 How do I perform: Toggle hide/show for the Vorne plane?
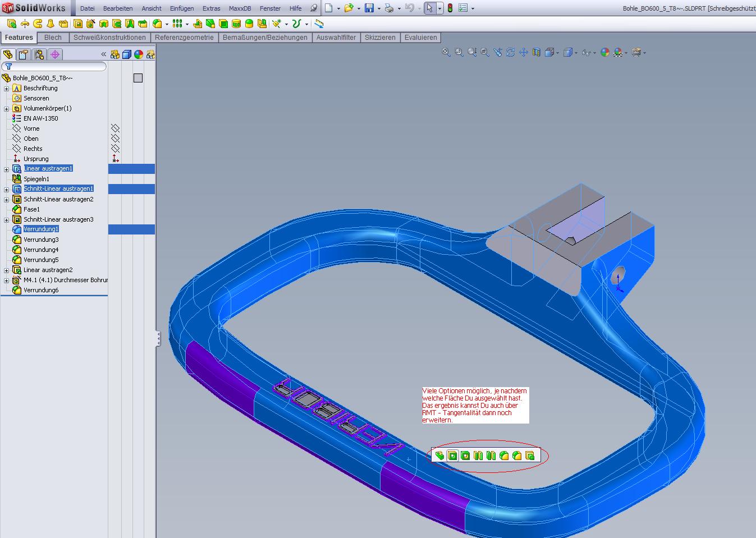(115, 128)
